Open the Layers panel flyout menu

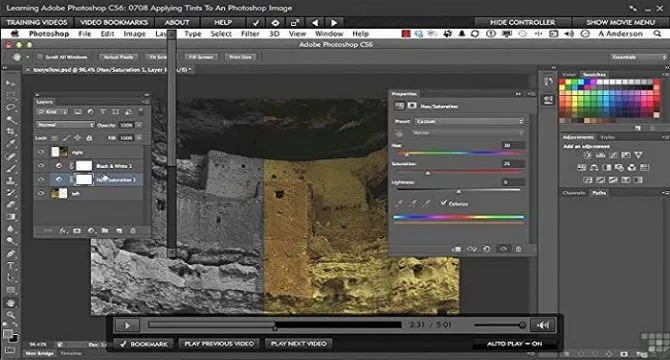[x=146, y=102]
